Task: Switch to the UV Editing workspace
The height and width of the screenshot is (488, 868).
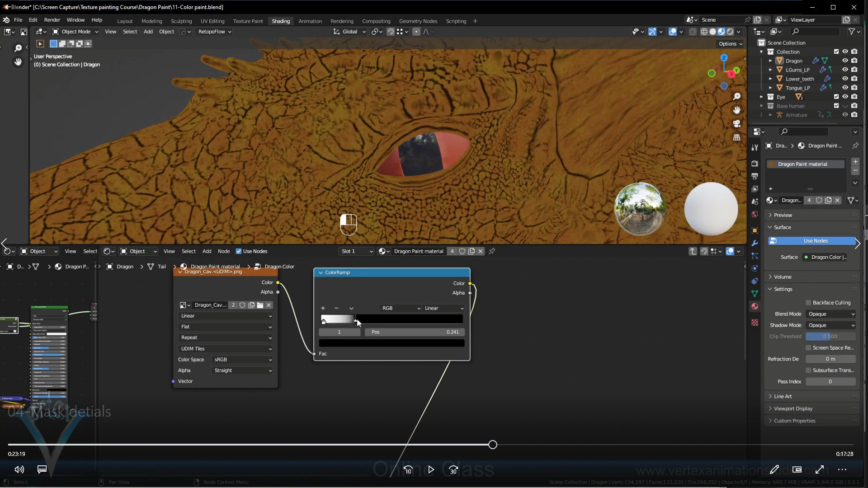Action: click(212, 21)
